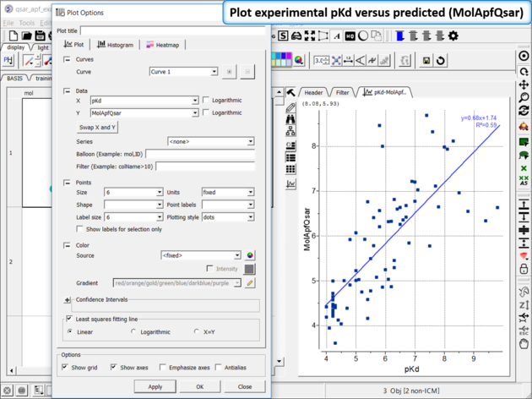Screen dimensions: 532x399
Task: Click the open folder icon in the toolbar
Action: [27, 36]
